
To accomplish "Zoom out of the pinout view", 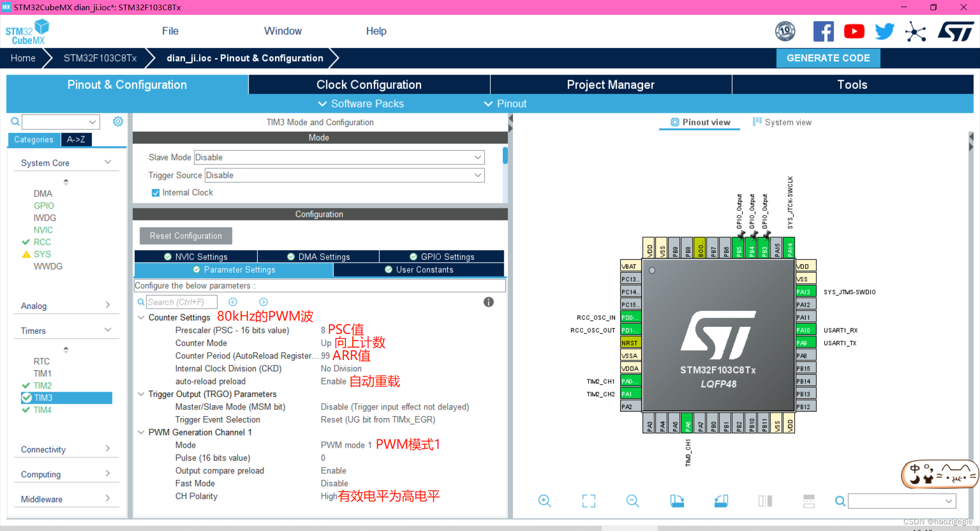I will 632,501.
